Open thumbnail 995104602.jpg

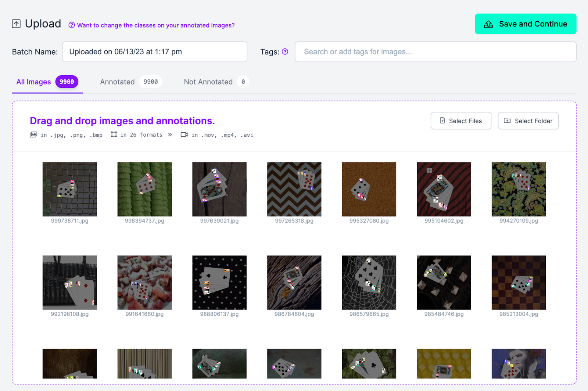coord(444,189)
